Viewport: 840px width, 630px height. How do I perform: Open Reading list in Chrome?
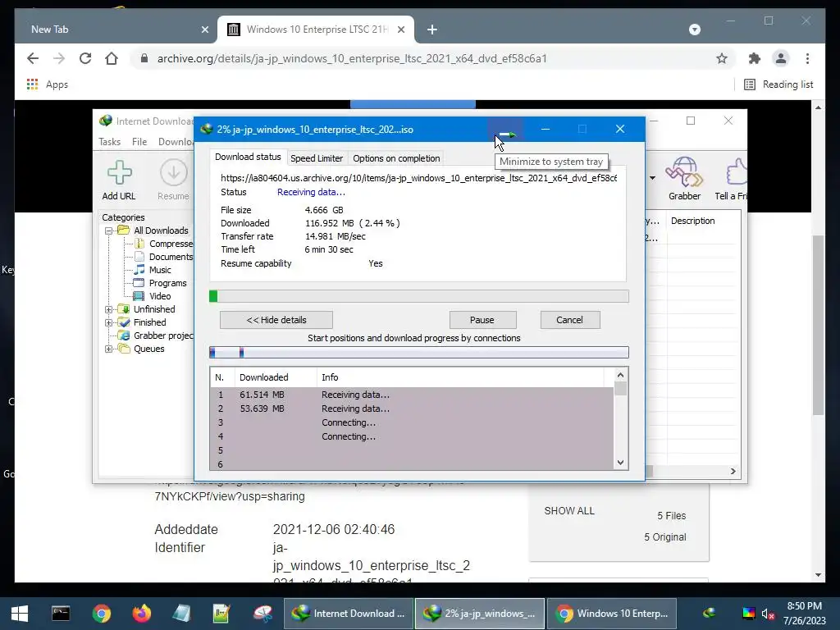(x=778, y=84)
